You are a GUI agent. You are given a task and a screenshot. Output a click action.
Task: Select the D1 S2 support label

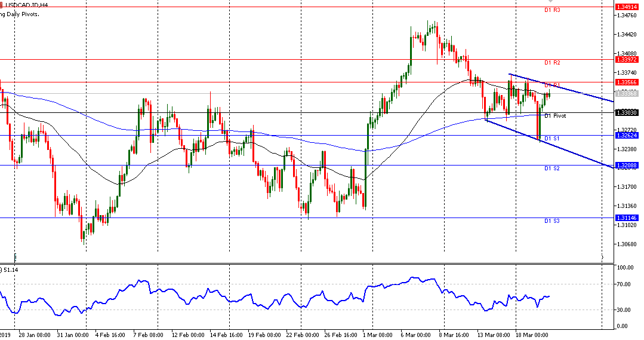[551, 169]
